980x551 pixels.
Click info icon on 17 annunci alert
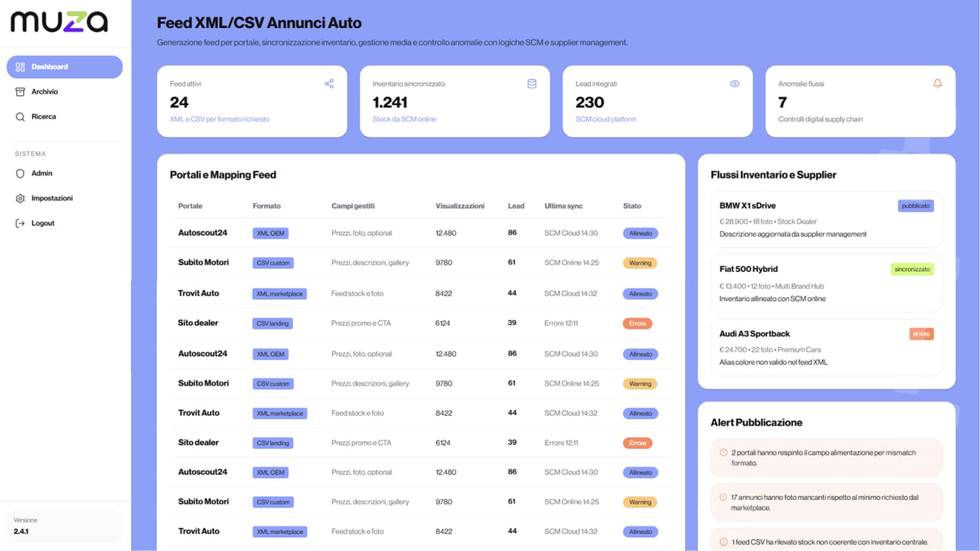pyautogui.click(x=723, y=497)
